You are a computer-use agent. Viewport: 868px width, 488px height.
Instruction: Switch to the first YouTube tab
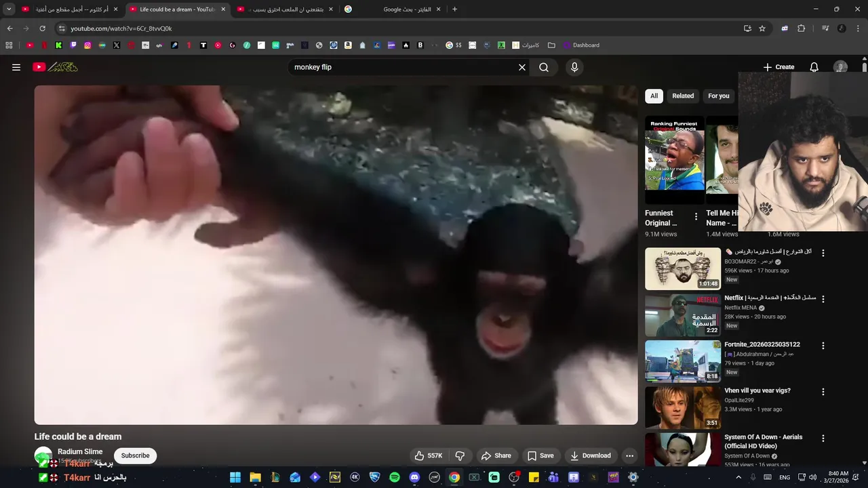[x=70, y=9]
